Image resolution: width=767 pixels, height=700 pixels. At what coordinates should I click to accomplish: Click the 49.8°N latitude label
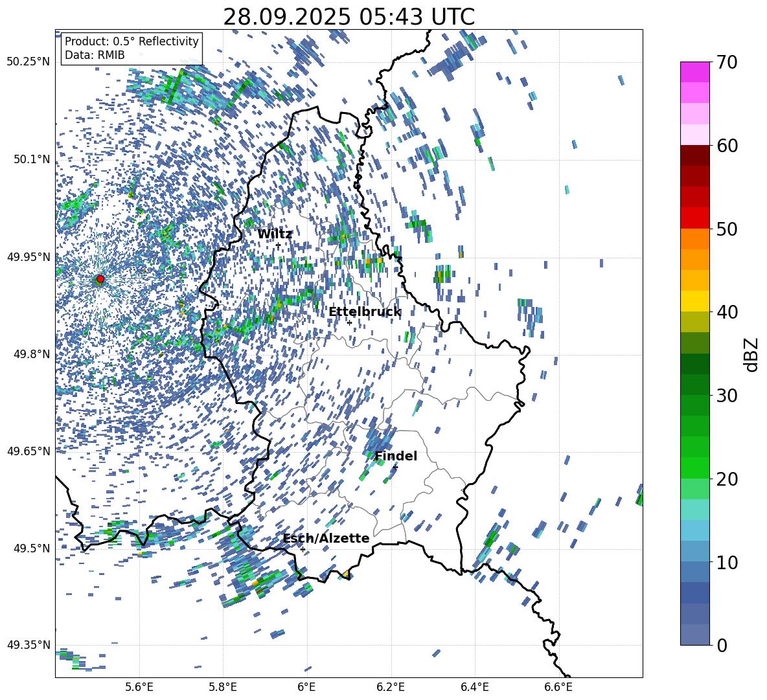tap(32, 354)
